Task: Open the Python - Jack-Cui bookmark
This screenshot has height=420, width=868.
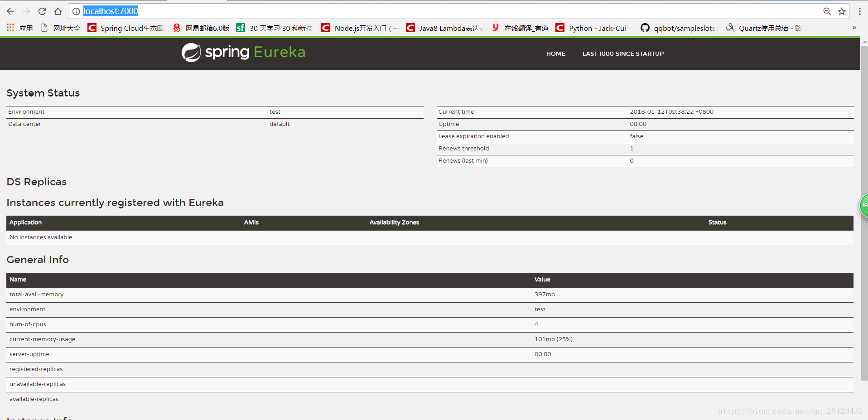Action: pyautogui.click(x=593, y=28)
